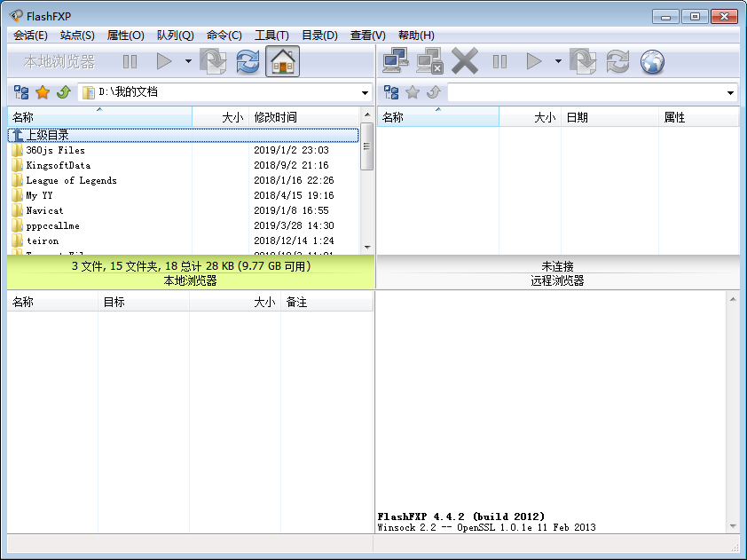
Task: Click the 未连接 remote browser status
Action: (x=557, y=266)
